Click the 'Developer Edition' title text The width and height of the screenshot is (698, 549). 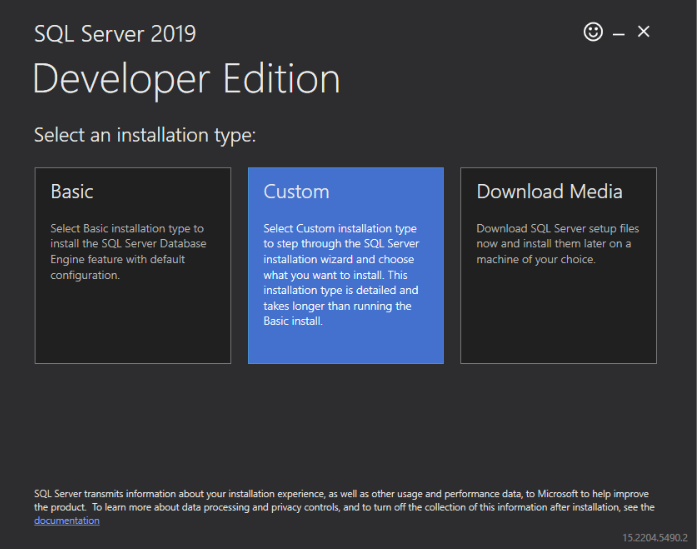point(187,79)
